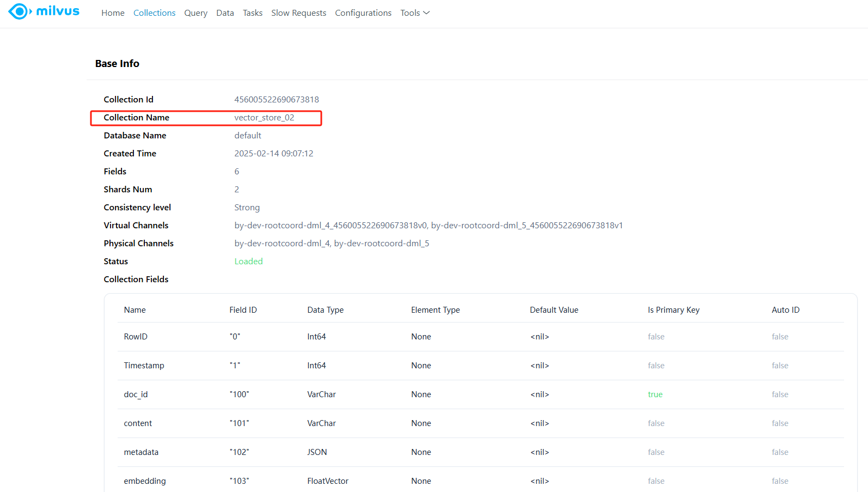This screenshot has width=868, height=492.
Task: Click the Element Type column header
Action: click(435, 310)
